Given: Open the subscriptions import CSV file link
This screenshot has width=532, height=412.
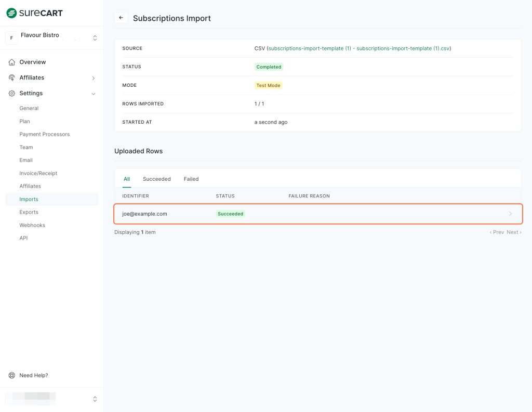Looking at the screenshot, I should [x=358, y=48].
